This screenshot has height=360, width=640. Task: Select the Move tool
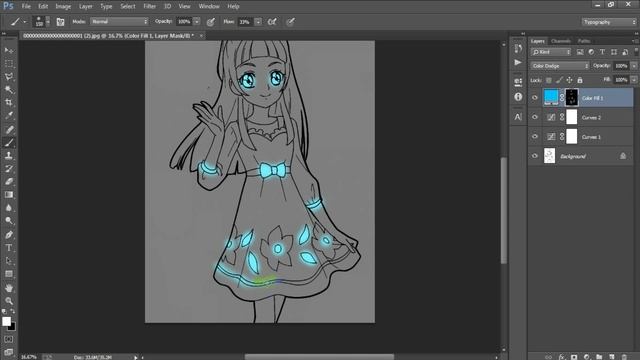pyautogui.click(x=9, y=51)
